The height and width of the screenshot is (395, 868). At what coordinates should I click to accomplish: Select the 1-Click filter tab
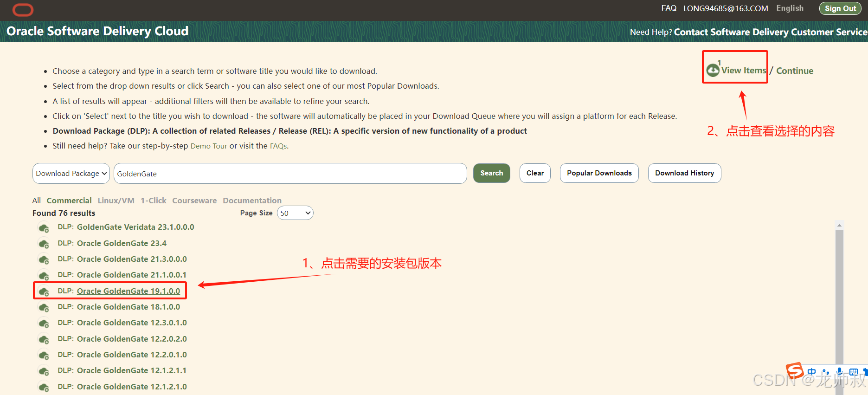tap(154, 201)
